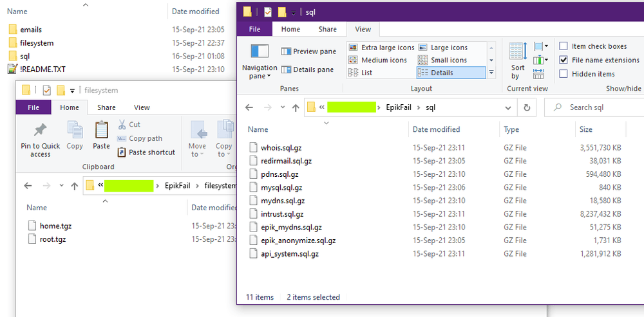Click the Navigation pane icon
644x317 pixels.
(x=260, y=52)
